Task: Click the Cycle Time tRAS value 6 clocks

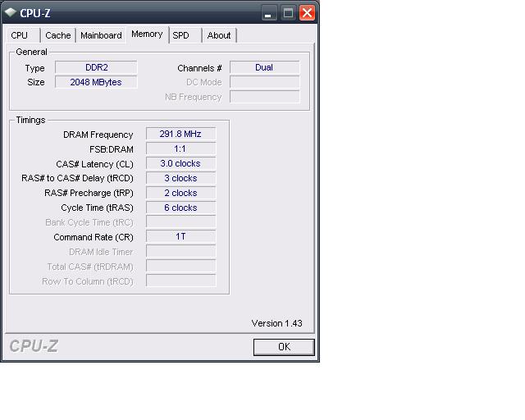Action: [x=180, y=208]
